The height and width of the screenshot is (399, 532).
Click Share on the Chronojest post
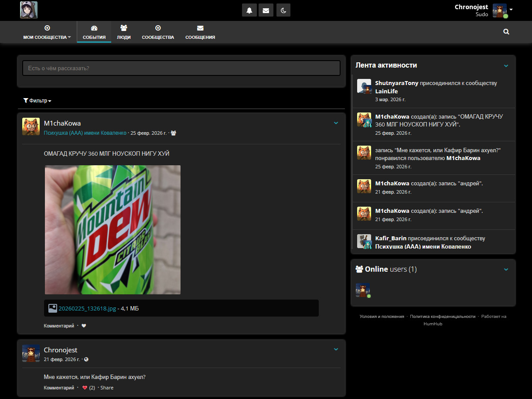coord(107,388)
